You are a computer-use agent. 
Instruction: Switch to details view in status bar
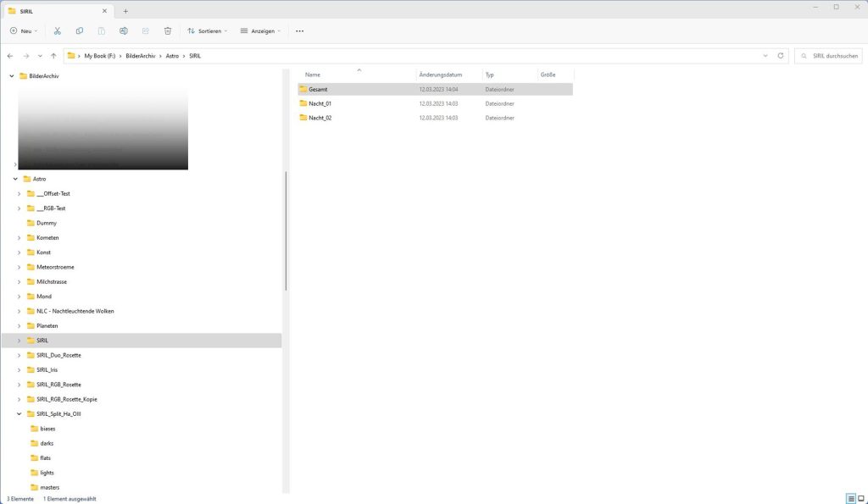point(850,499)
